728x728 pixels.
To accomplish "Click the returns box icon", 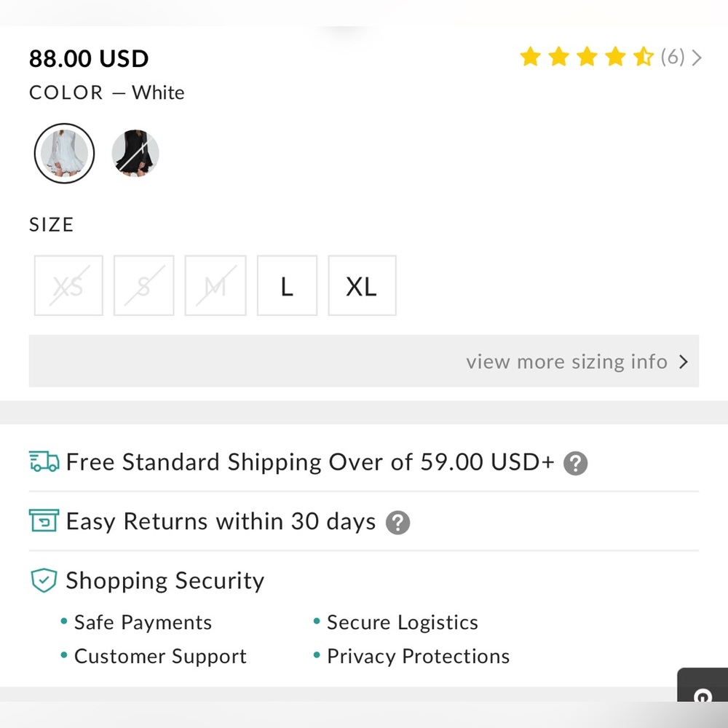I will (x=44, y=521).
